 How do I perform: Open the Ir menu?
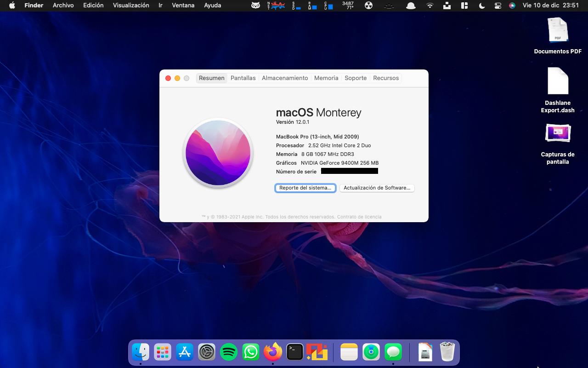coord(160,6)
